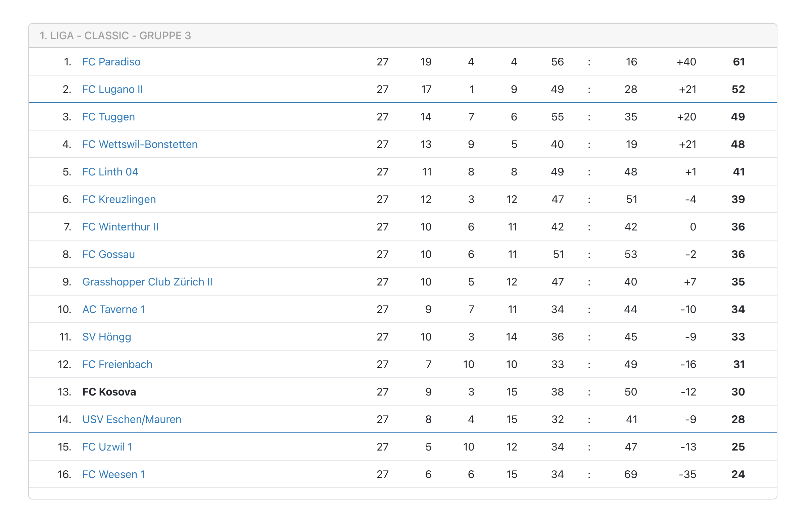Open the FC Kreuzlingen team link
This screenshot has width=812, height=527.
tap(119, 199)
